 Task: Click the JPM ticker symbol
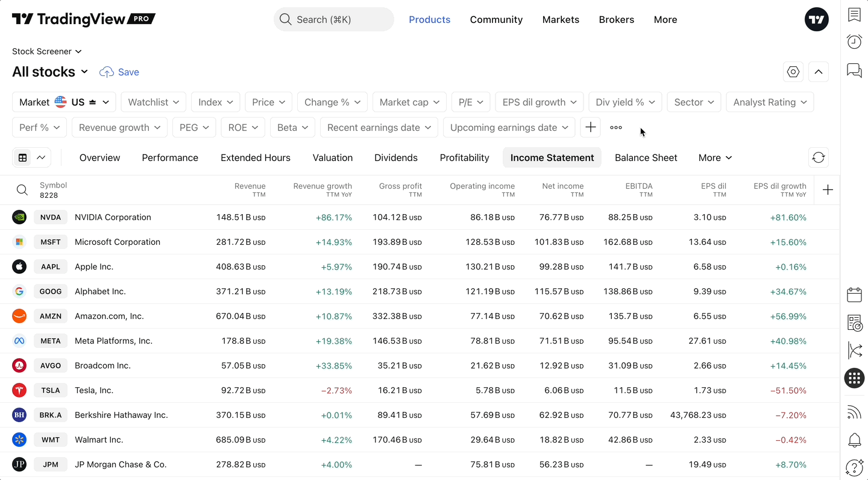tap(51, 464)
